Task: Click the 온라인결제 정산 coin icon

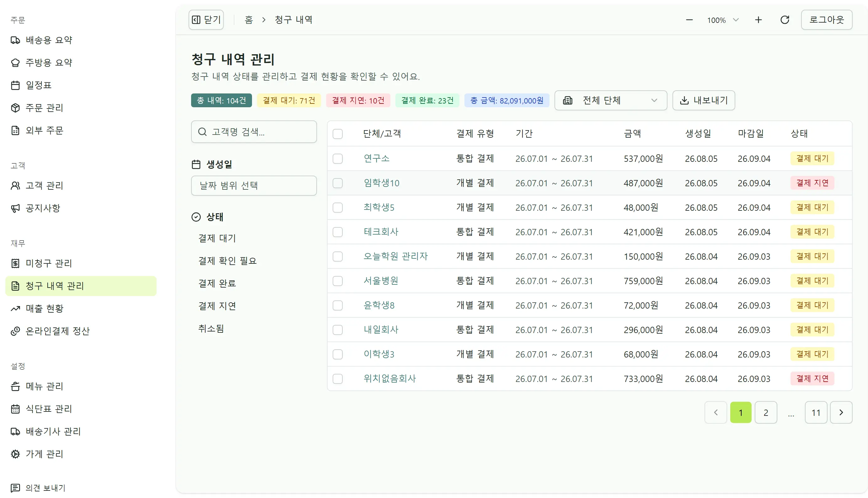Action: (x=15, y=331)
